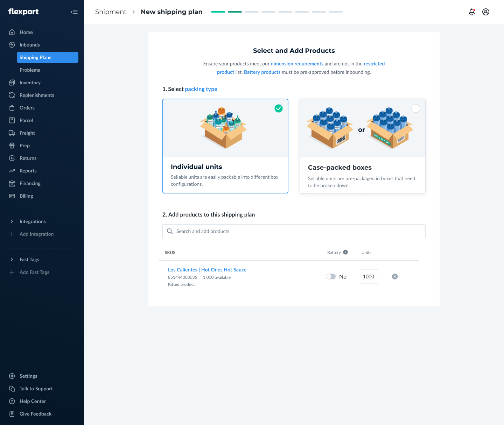Open the Reports section
This screenshot has height=425, width=504.
pyautogui.click(x=28, y=171)
